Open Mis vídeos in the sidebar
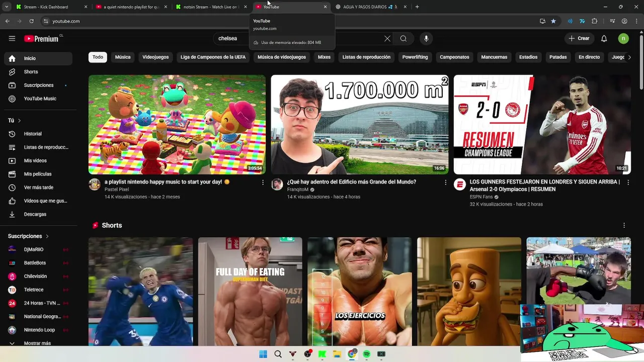644x362 pixels. pos(38,160)
